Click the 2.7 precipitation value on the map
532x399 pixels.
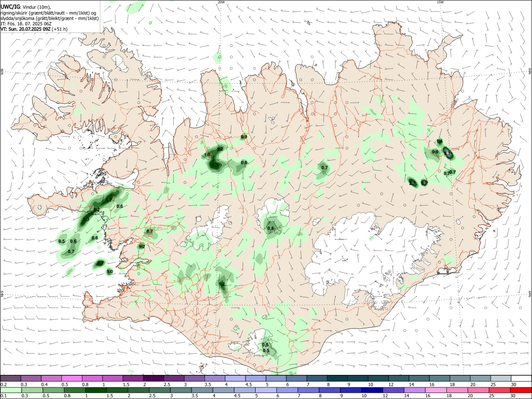[x=412, y=183]
